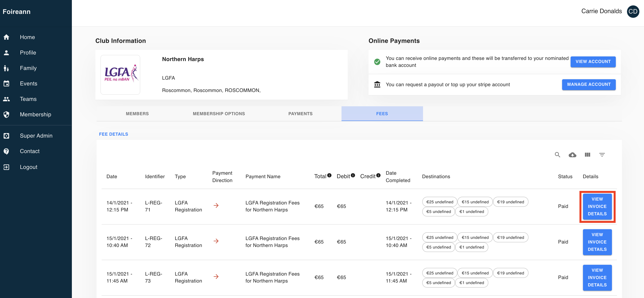
Task: Click the Date column header
Action: point(112,177)
